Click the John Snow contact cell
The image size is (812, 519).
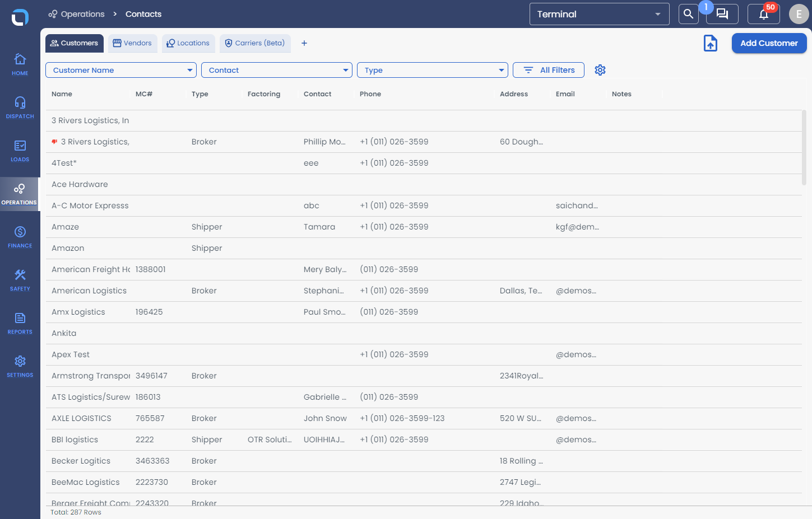(x=325, y=418)
